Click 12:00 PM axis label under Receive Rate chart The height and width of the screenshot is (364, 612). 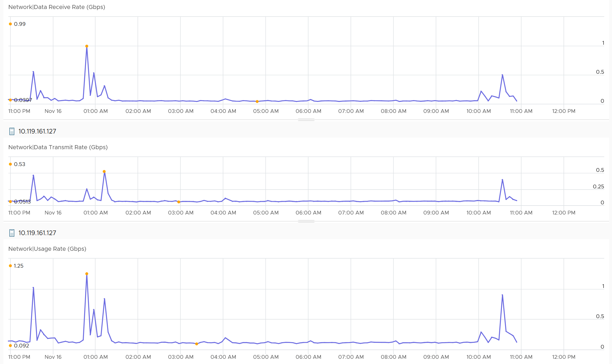(x=563, y=111)
